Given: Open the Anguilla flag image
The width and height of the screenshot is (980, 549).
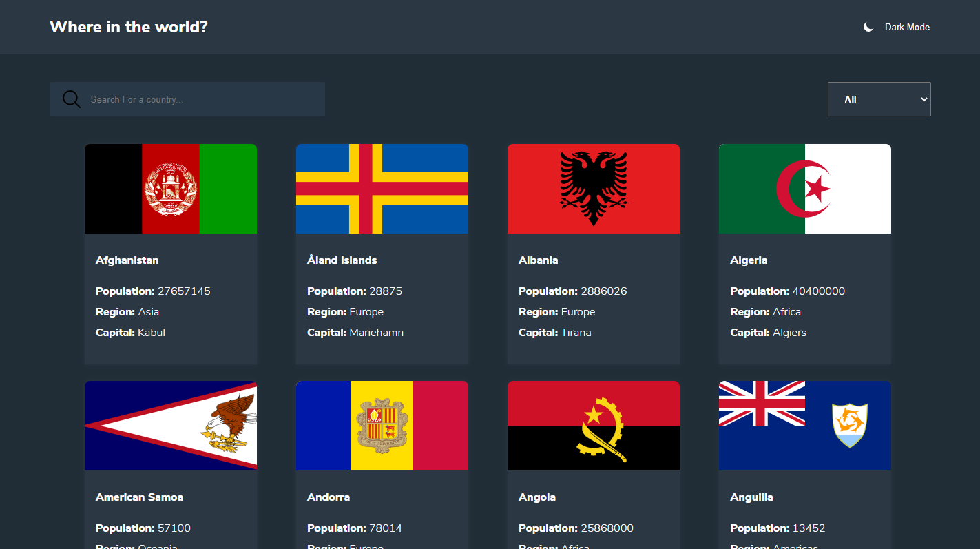Looking at the screenshot, I should click(x=805, y=426).
